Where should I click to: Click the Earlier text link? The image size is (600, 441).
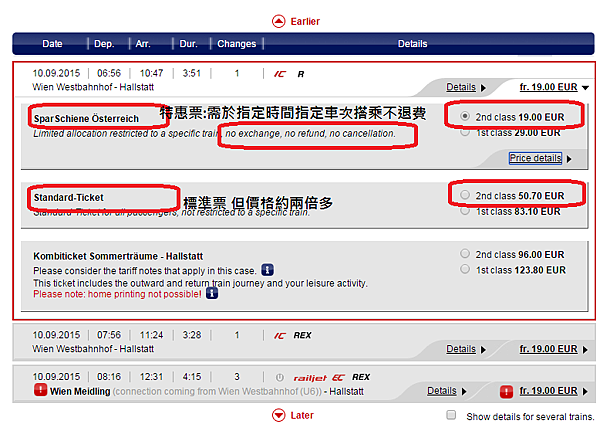(x=305, y=21)
